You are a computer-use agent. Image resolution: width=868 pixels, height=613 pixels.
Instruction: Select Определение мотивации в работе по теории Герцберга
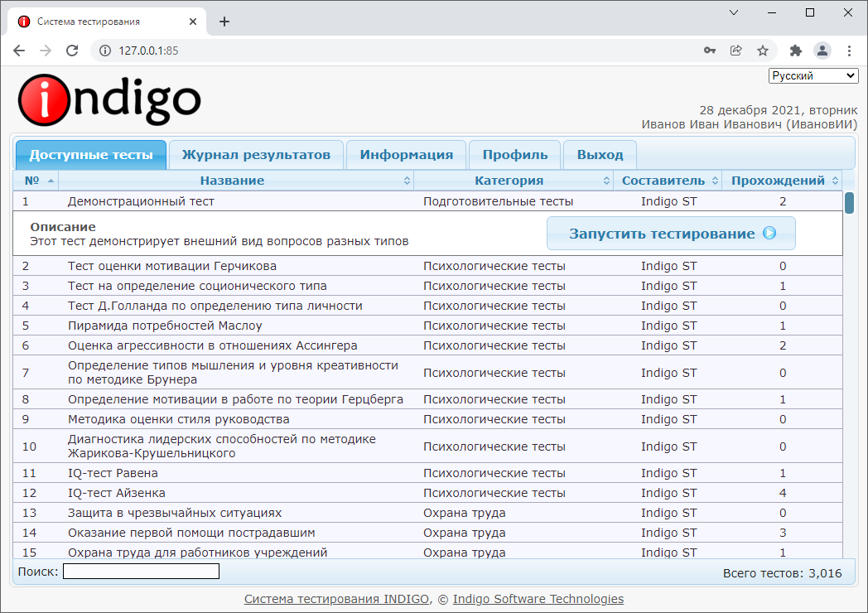tap(427, 399)
